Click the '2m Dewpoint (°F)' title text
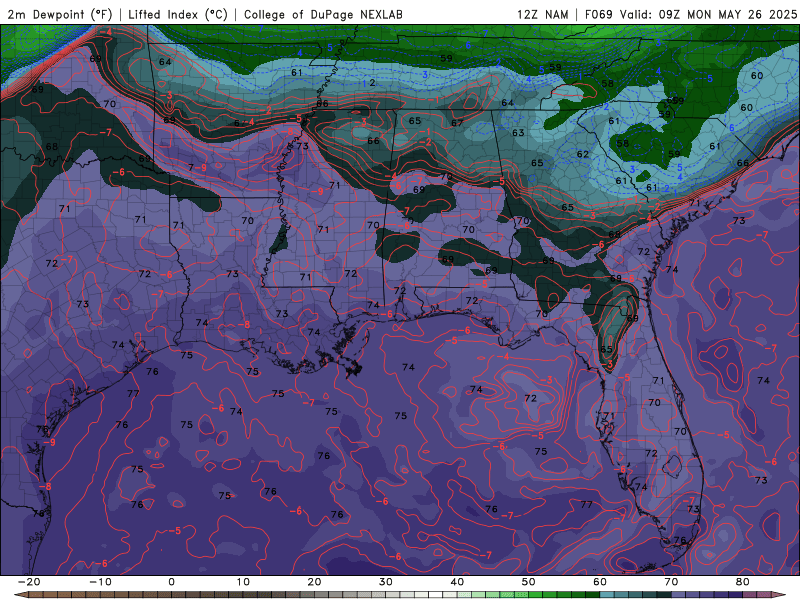The width and height of the screenshot is (800, 600). [x=60, y=14]
